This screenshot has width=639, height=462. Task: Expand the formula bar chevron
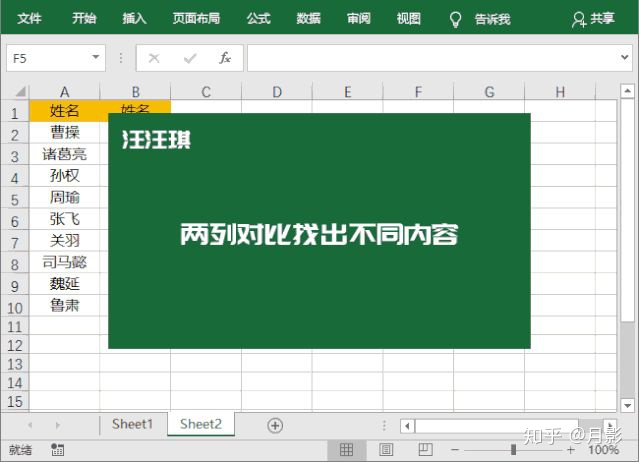tap(624, 57)
